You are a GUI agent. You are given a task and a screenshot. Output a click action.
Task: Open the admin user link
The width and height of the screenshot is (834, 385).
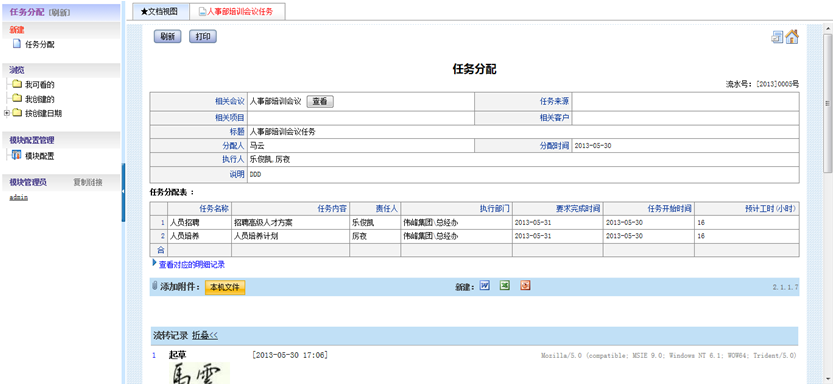pos(19,197)
